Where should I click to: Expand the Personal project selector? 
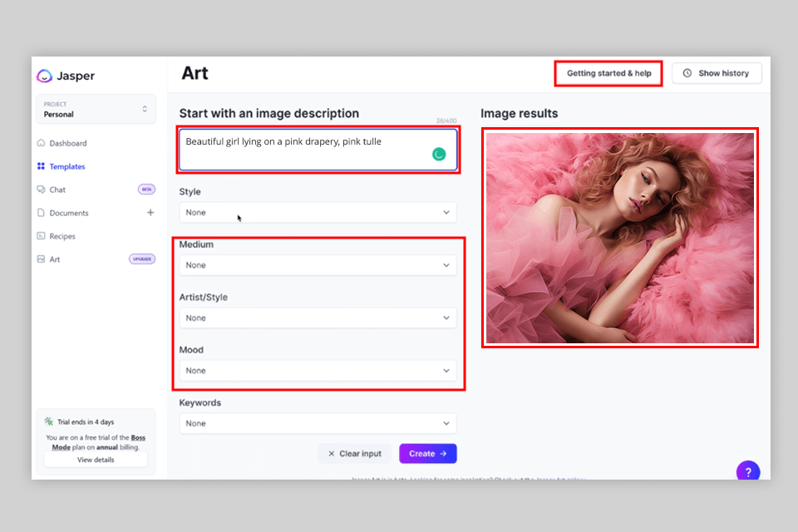[96, 109]
